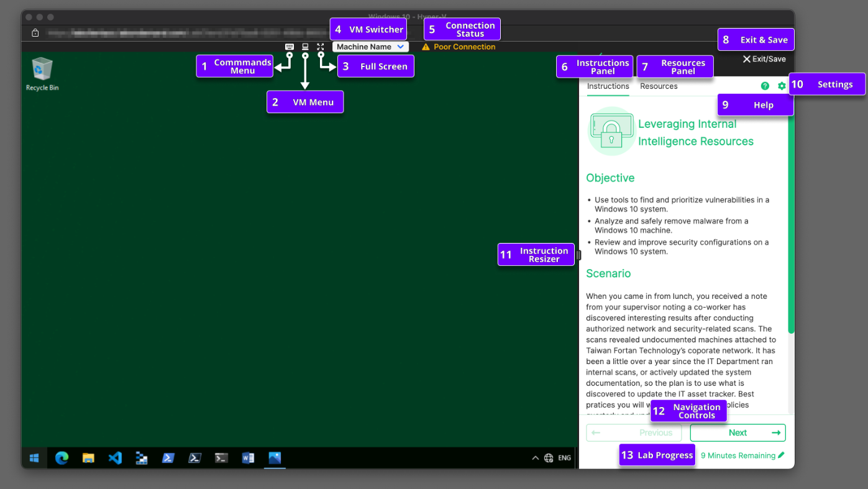The height and width of the screenshot is (489, 868).
Task: Open Microsoft Word from the taskbar
Action: click(248, 458)
